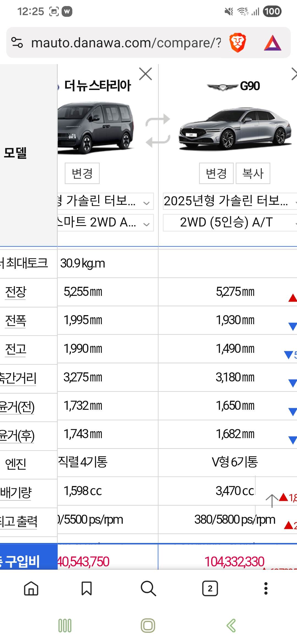Open G90 2WD (5인승) A/T trim dropdown
This screenshot has height=644, width=297.
pyautogui.click(x=230, y=223)
